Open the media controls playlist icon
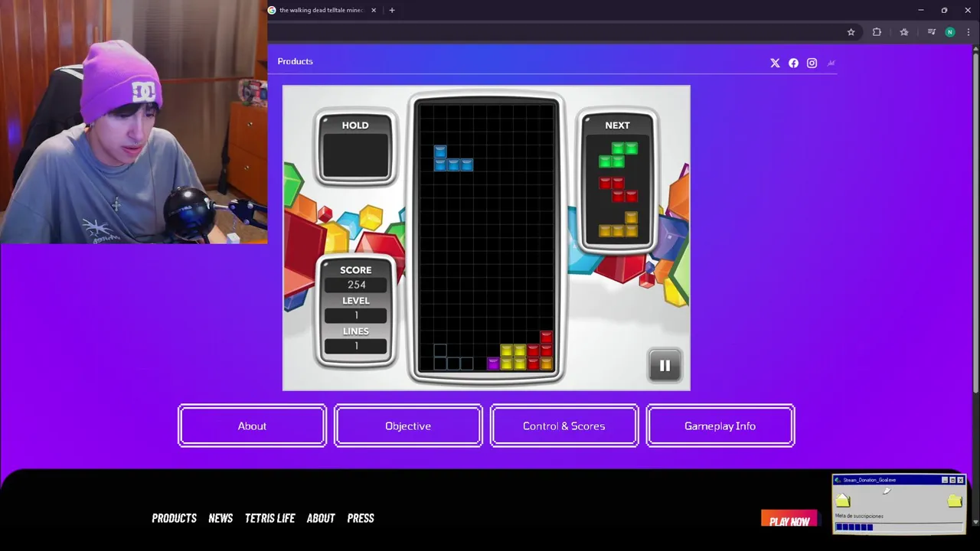Image resolution: width=980 pixels, height=551 pixels. point(931,32)
